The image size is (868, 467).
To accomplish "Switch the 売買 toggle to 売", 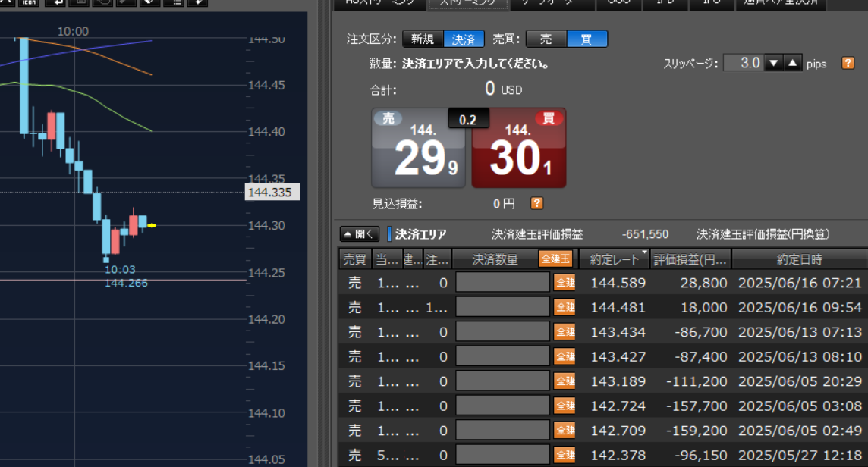I will [546, 39].
